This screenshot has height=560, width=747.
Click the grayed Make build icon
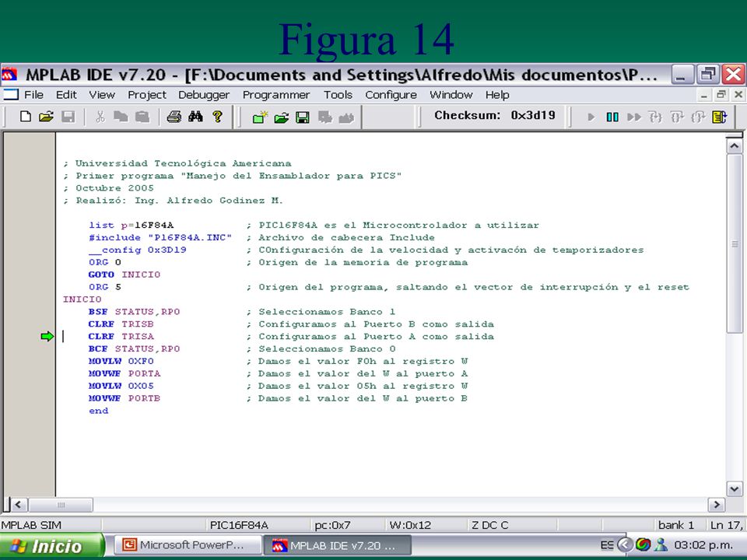(x=325, y=117)
